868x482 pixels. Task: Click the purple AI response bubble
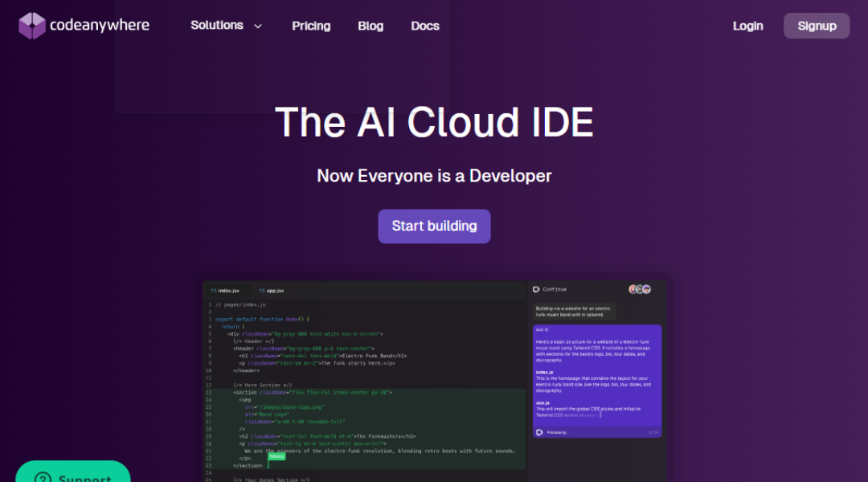pyautogui.click(x=596, y=381)
